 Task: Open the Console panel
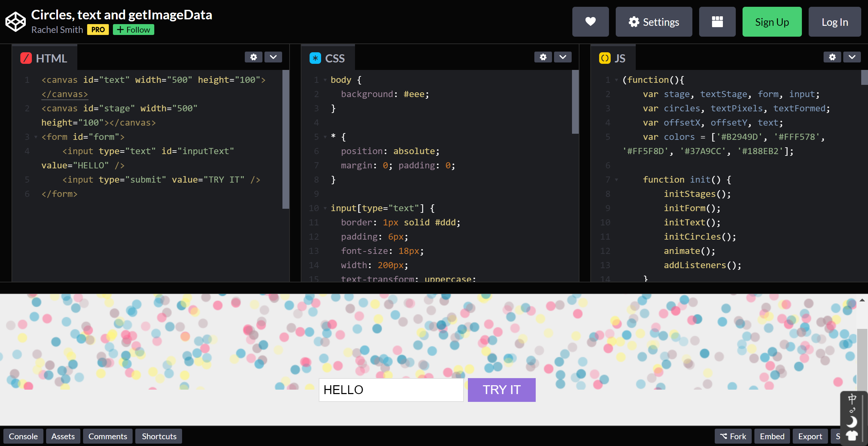(x=23, y=436)
